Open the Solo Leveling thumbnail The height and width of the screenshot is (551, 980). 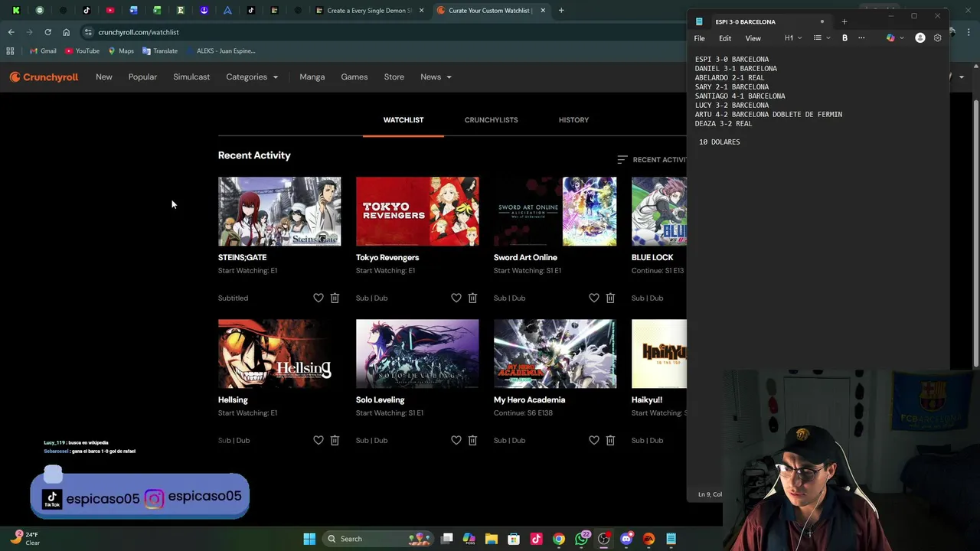pyautogui.click(x=417, y=354)
